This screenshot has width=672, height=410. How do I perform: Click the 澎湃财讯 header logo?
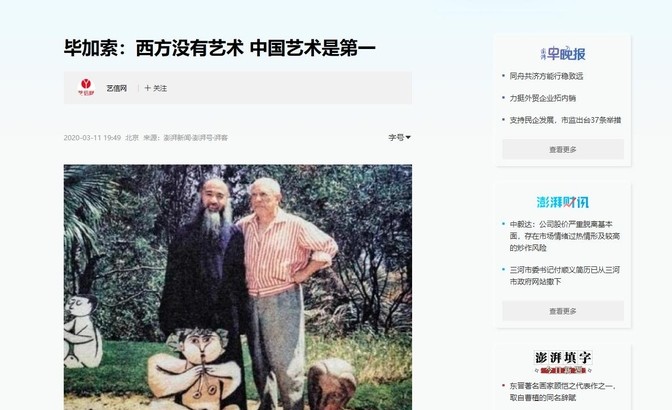point(563,202)
